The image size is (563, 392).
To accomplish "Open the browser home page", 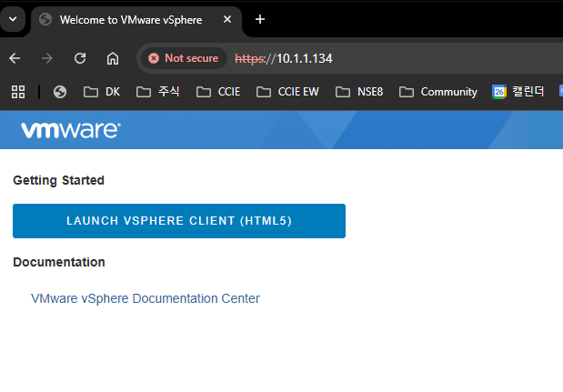I will [x=113, y=58].
